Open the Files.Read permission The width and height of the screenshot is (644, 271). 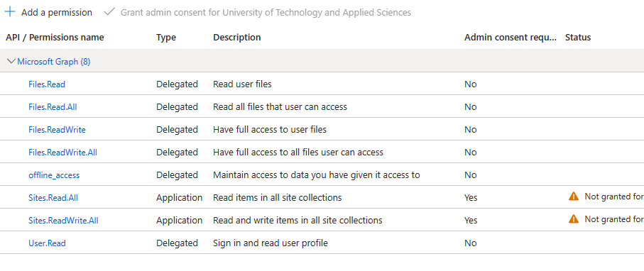(x=47, y=84)
